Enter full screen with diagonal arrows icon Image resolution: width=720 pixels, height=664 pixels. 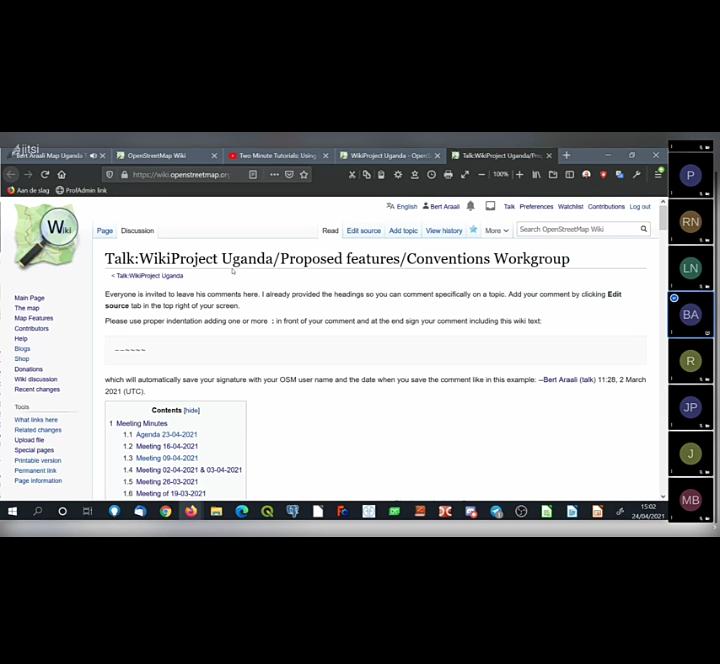[465, 174]
